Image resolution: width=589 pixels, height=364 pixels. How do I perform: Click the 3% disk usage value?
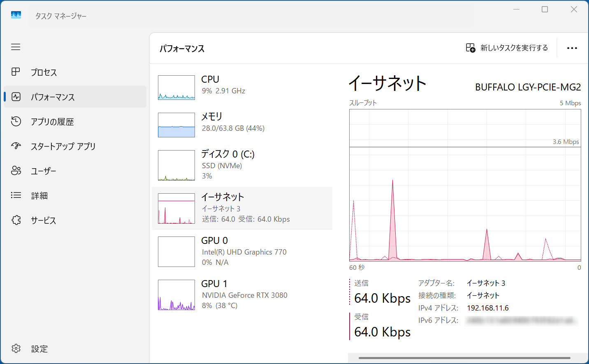coord(207,176)
